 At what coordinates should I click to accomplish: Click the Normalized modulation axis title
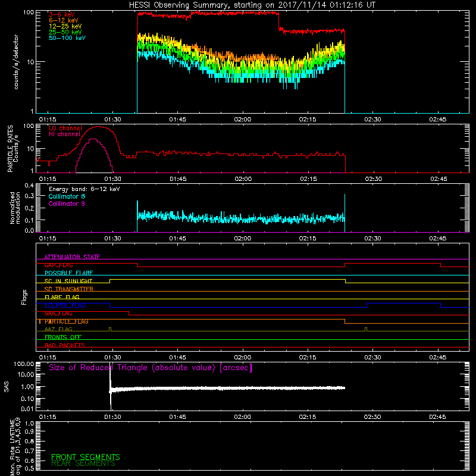pyautogui.click(x=15, y=208)
